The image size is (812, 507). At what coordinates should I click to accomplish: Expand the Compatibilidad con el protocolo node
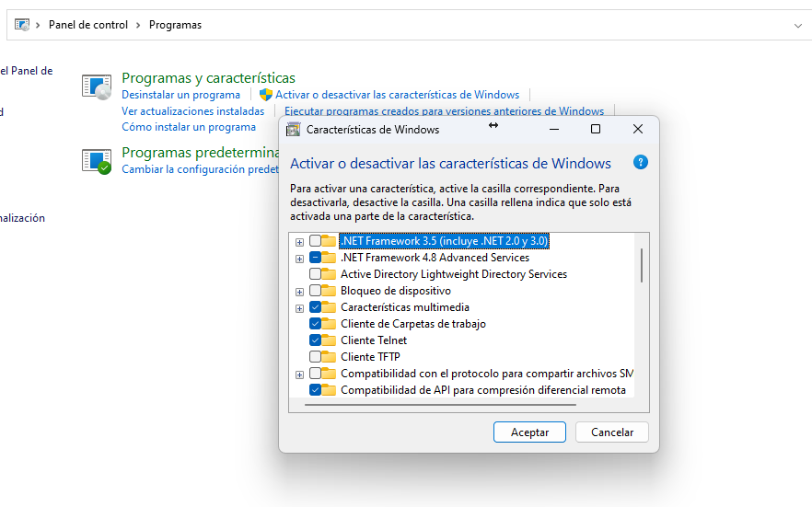(299, 374)
